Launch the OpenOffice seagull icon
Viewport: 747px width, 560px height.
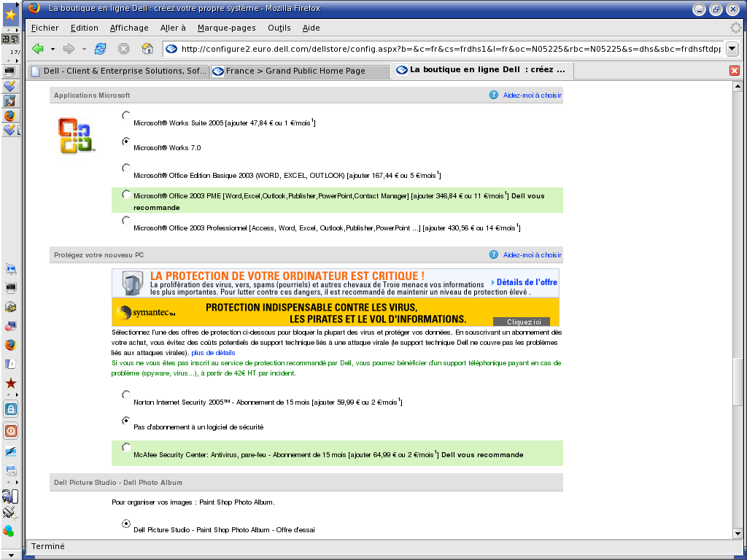pos(10,451)
